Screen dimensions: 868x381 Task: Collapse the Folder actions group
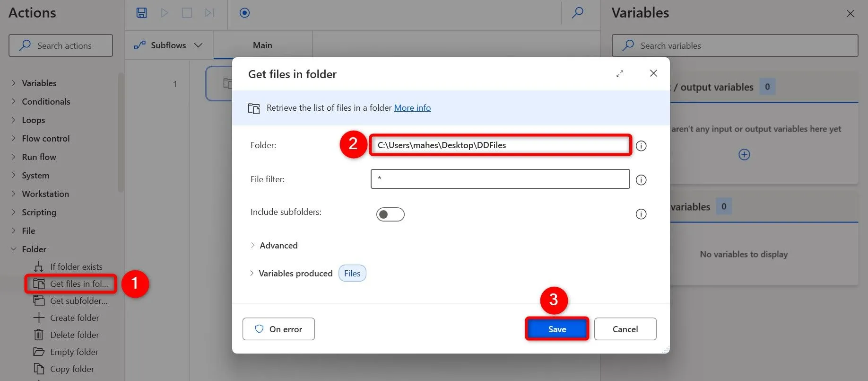(13, 249)
